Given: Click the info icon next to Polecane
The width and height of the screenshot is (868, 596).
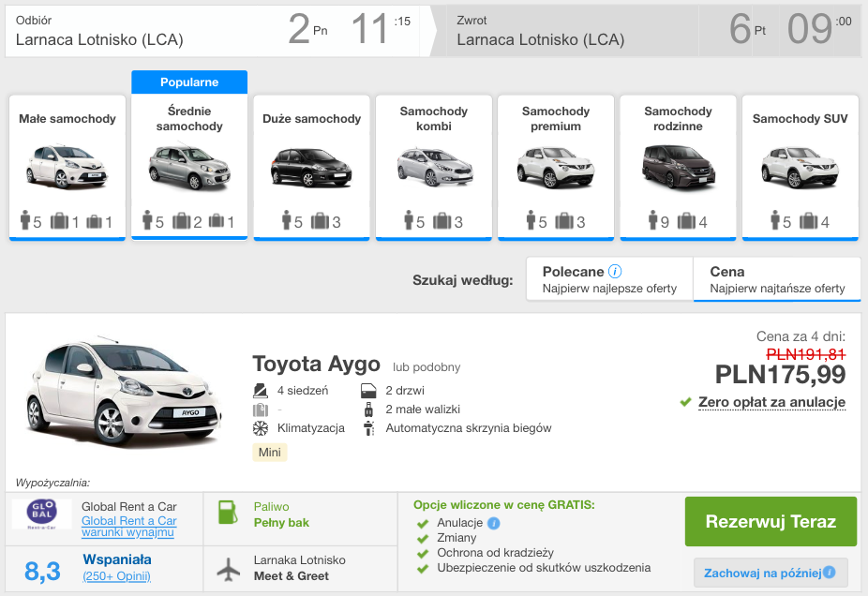Looking at the screenshot, I should click(615, 271).
